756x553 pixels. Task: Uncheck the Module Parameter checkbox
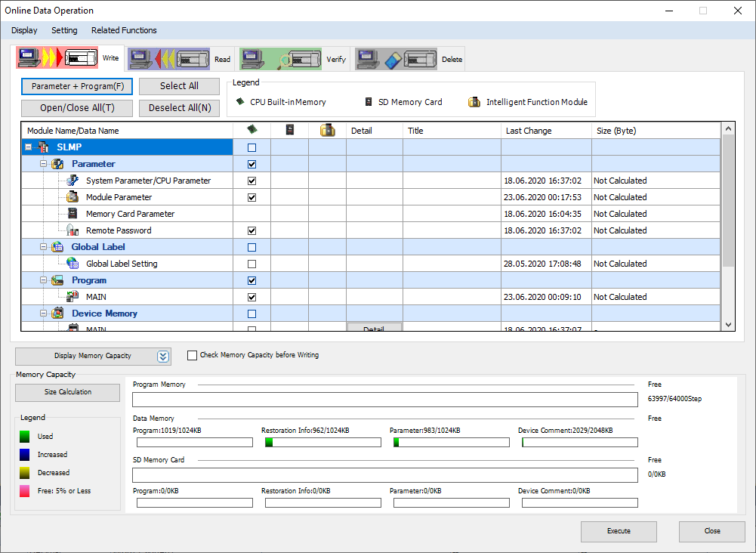251,197
